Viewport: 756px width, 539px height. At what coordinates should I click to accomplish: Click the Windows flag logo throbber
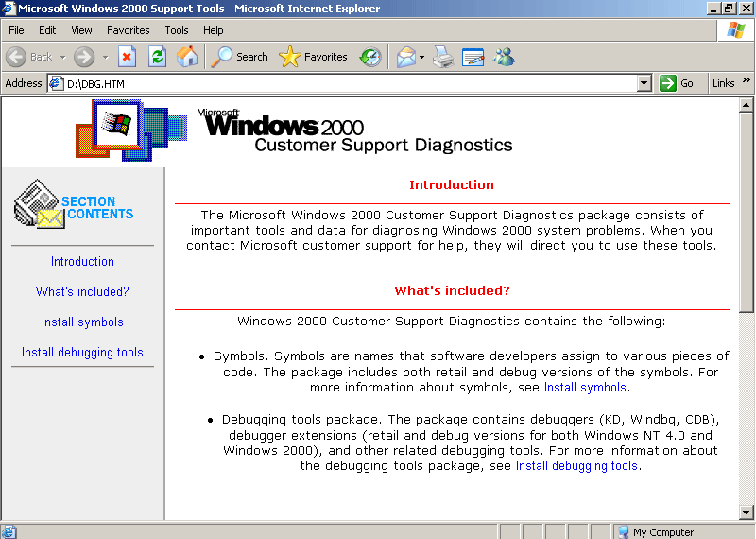tap(736, 30)
